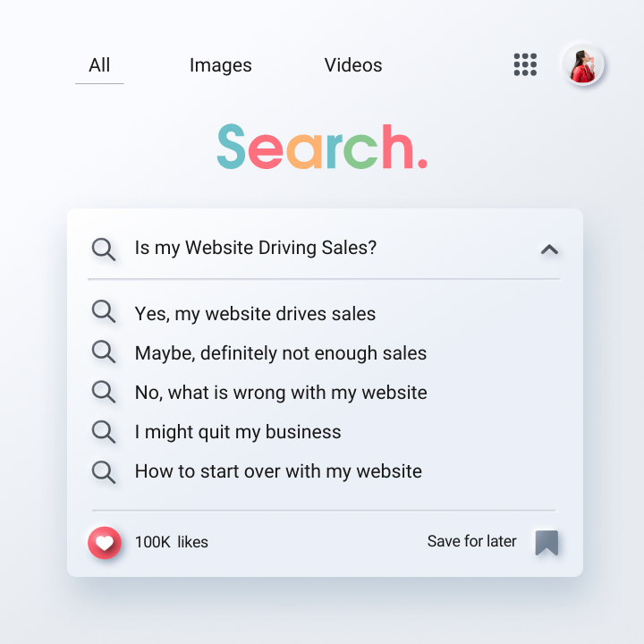The height and width of the screenshot is (644, 644).
Task: Switch to the All tab
Action: (99, 65)
